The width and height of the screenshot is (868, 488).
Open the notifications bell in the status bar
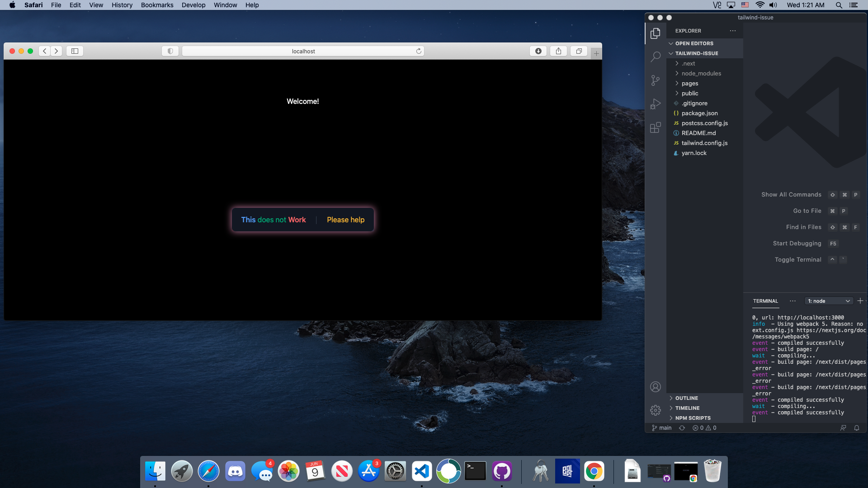click(856, 428)
